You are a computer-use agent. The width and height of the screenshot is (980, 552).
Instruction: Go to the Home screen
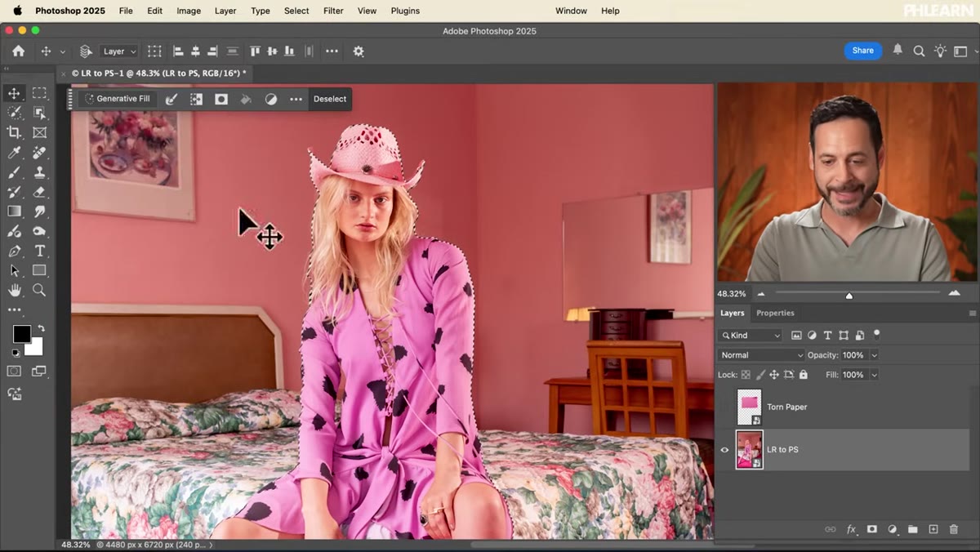coord(18,51)
